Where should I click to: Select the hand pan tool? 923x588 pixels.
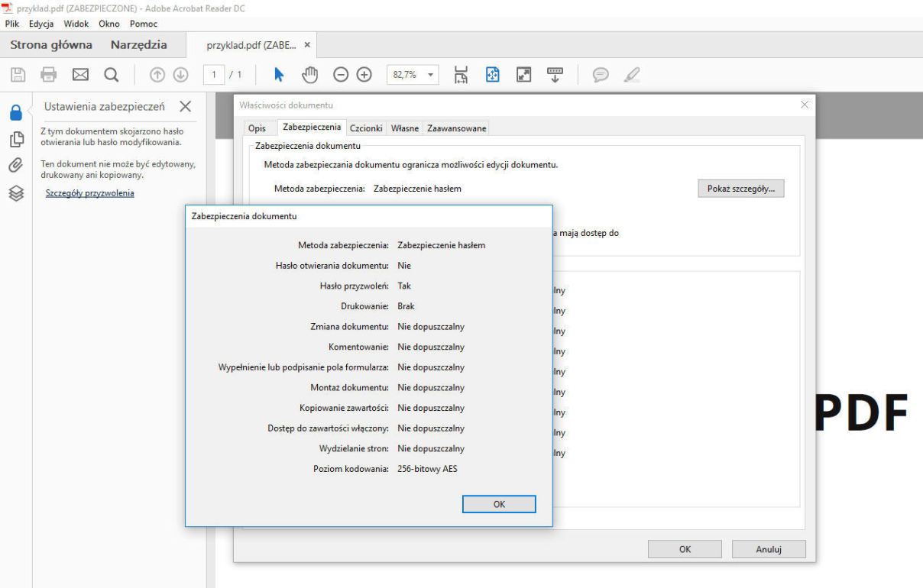[309, 74]
